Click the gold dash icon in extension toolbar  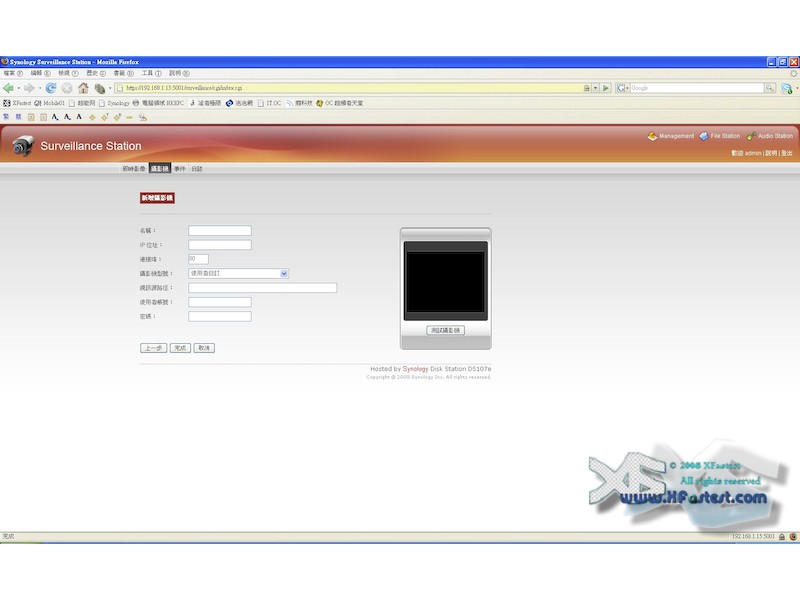(x=130, y=117)
